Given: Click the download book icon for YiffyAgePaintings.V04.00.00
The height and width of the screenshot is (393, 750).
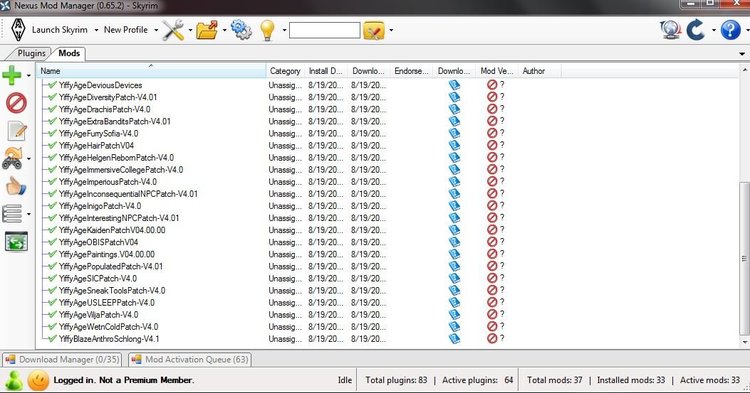Looking at the screenshot, I should [454, 254].
